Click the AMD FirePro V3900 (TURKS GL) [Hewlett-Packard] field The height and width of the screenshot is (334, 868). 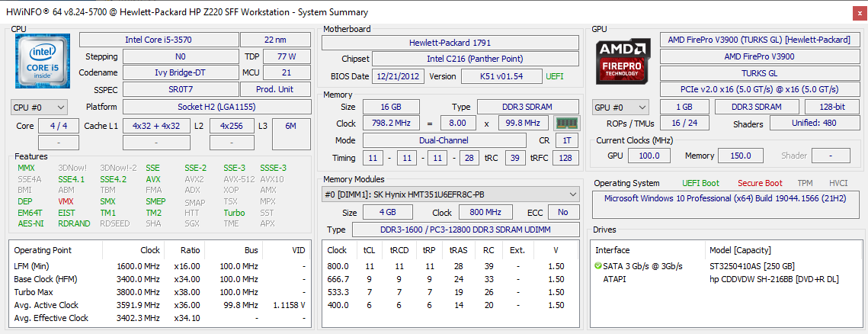point(759,40)
